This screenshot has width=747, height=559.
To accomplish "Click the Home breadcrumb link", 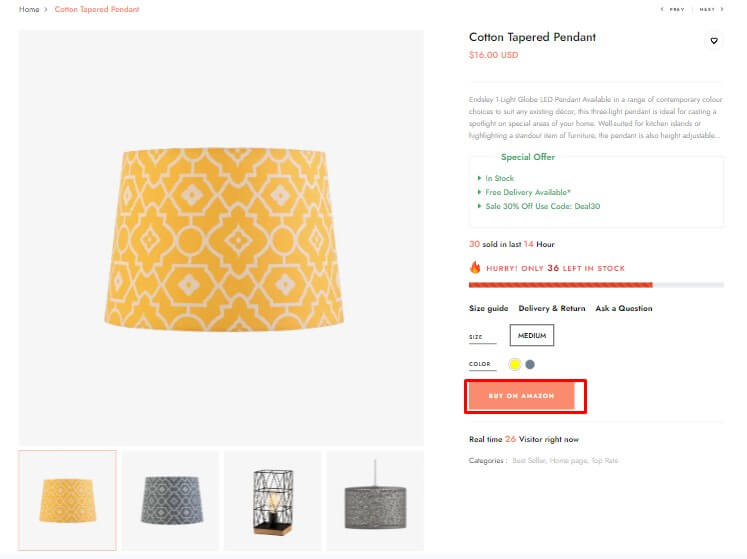I will click(29, 9).
